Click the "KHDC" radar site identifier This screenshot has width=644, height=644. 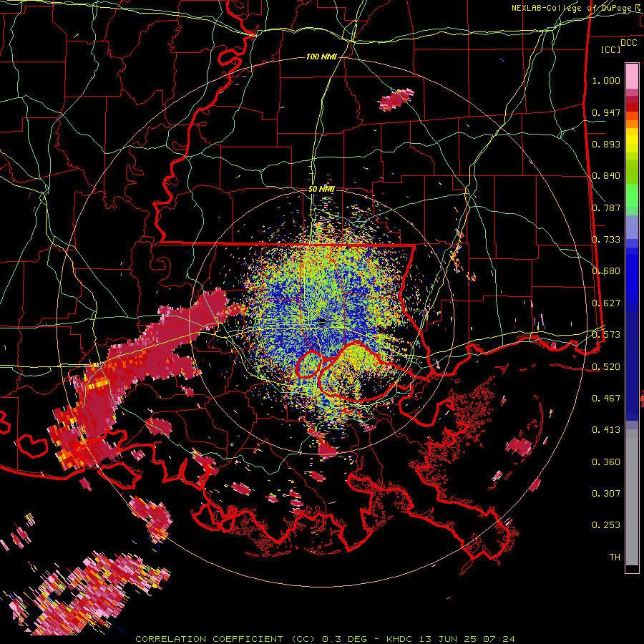(401, 639)
